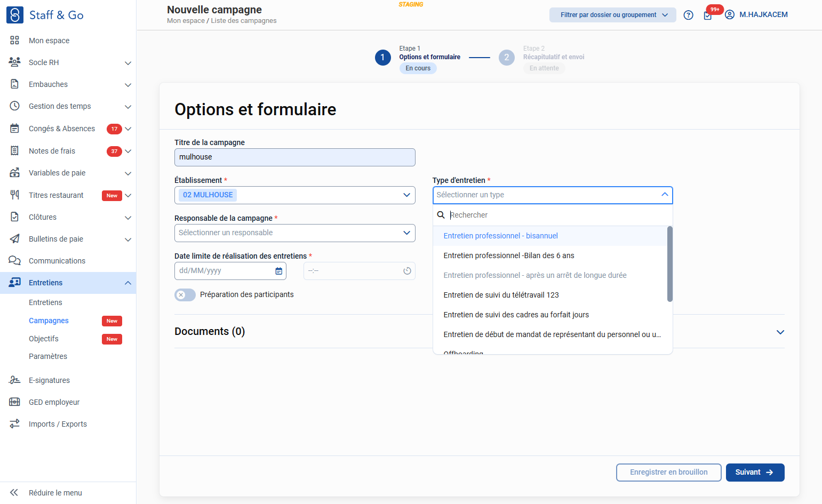Click the type dropdown list scrollbar

click(670, 264)
